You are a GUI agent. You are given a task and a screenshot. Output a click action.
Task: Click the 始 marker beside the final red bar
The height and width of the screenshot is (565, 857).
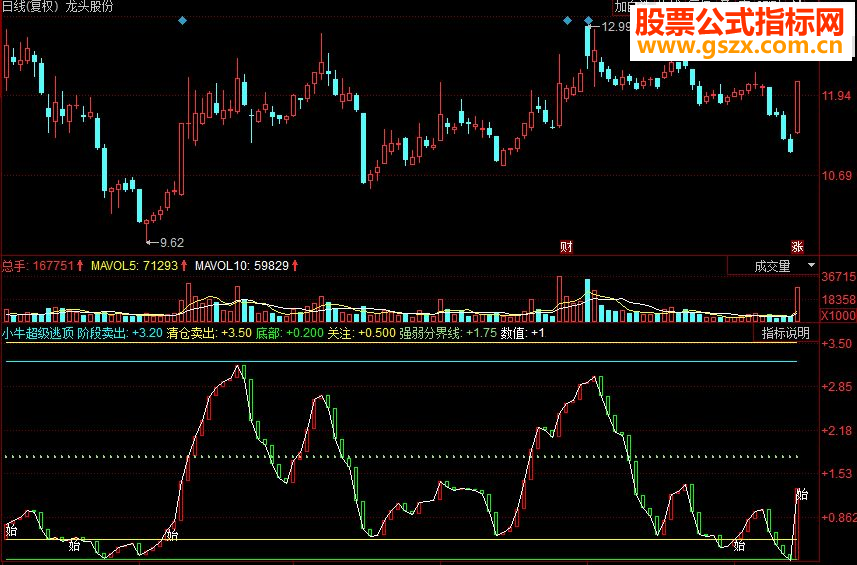click(x=802, y=495)
